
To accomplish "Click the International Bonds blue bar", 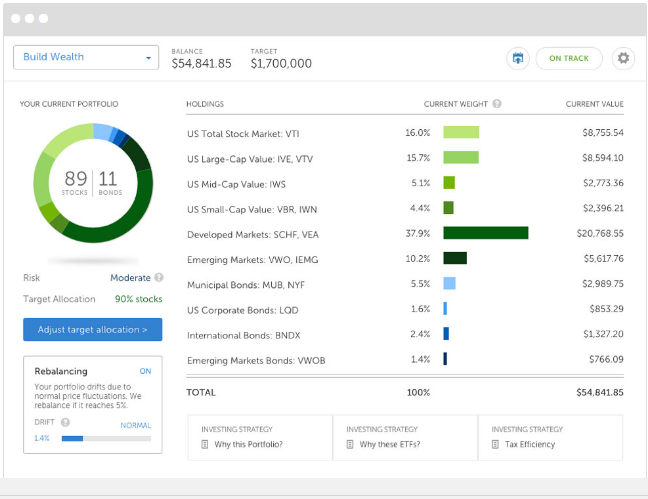I will [x=446, y=334].
